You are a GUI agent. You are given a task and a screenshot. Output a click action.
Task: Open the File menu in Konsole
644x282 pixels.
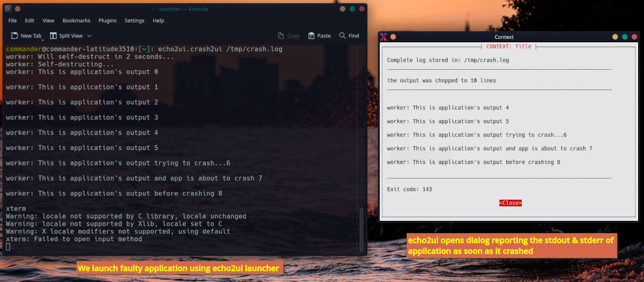pos(12,20)
